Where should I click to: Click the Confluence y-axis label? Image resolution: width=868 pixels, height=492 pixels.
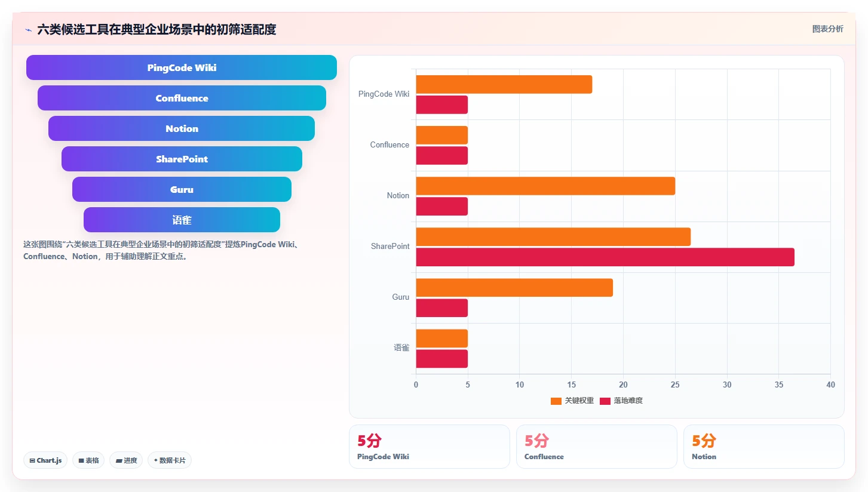point(389,145)
